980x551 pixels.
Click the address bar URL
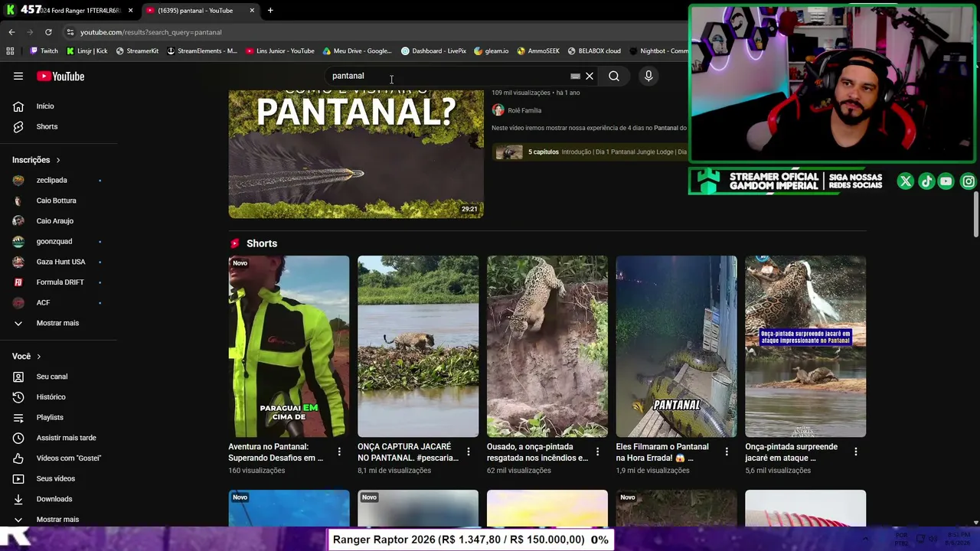[x=151, y=32]
